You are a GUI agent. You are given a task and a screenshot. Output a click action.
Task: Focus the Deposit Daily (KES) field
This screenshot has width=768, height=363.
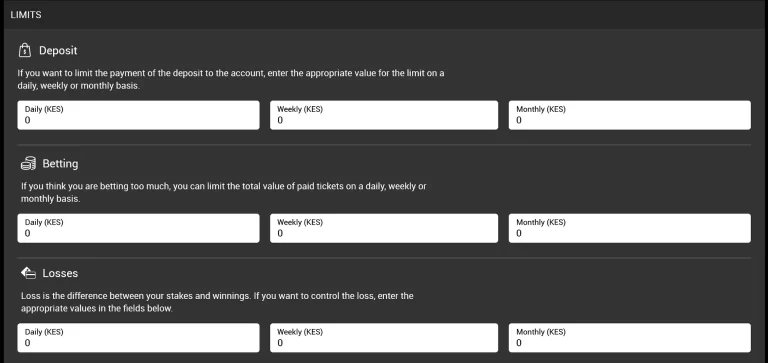click(138, 115)
